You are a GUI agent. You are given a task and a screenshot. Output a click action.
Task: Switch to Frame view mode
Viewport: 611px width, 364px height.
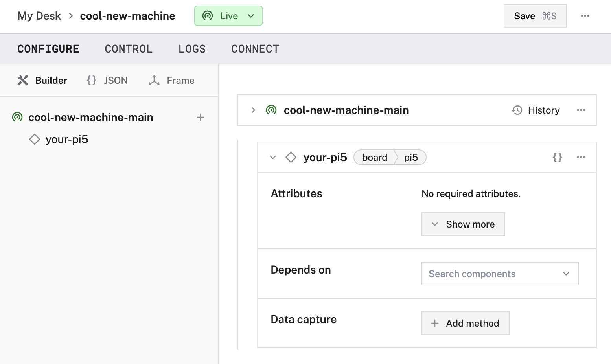tap(172, 81)
